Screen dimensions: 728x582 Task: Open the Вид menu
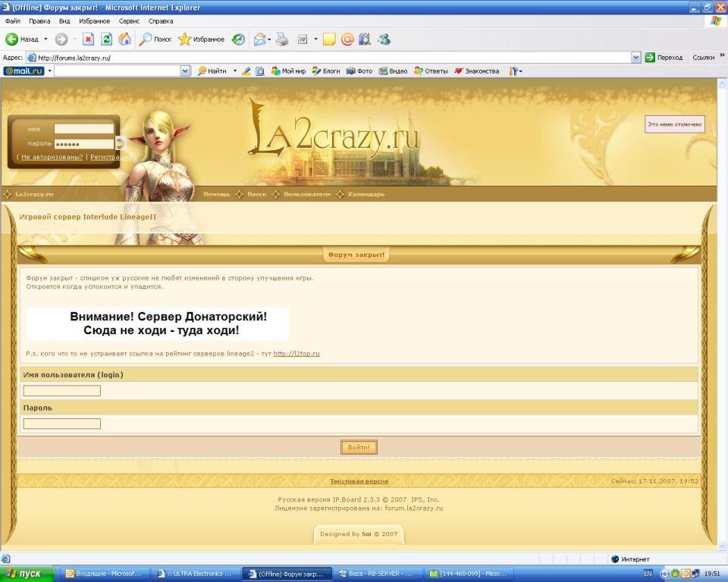click(x=64, y=21)
